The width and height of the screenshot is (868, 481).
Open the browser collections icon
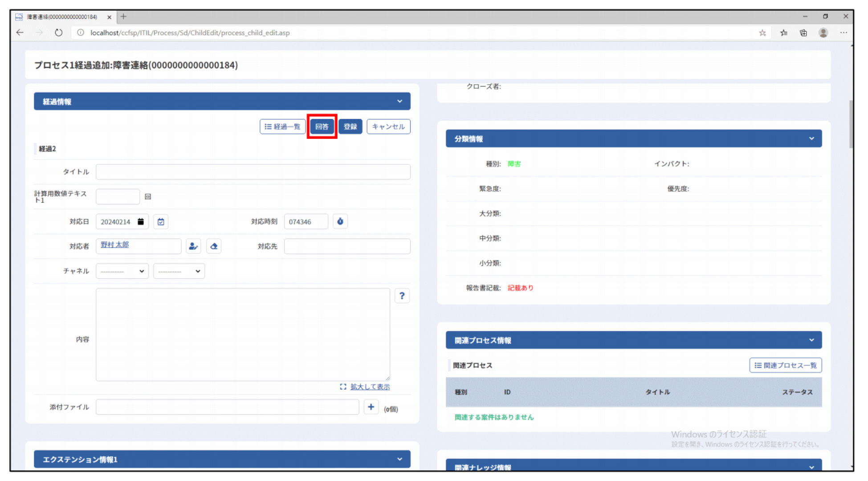(x=803, y=33)
